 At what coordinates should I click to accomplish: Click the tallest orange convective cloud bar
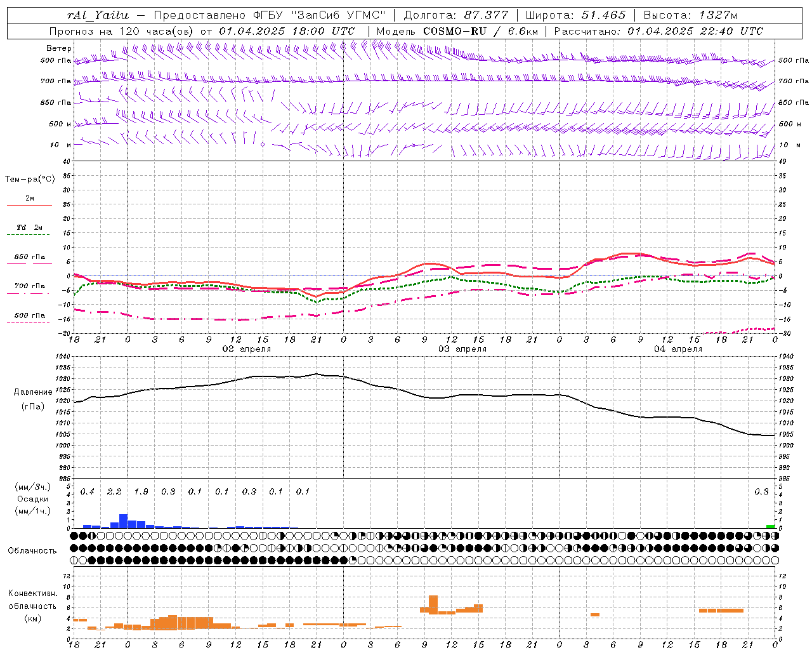[433, 605]
